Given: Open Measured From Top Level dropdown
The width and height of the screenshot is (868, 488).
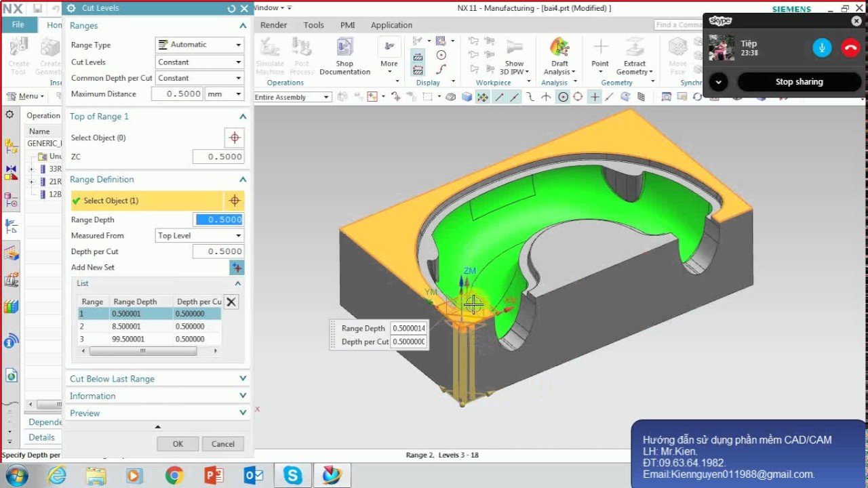Looking at the screenshot, I should (x=199, y=236).
